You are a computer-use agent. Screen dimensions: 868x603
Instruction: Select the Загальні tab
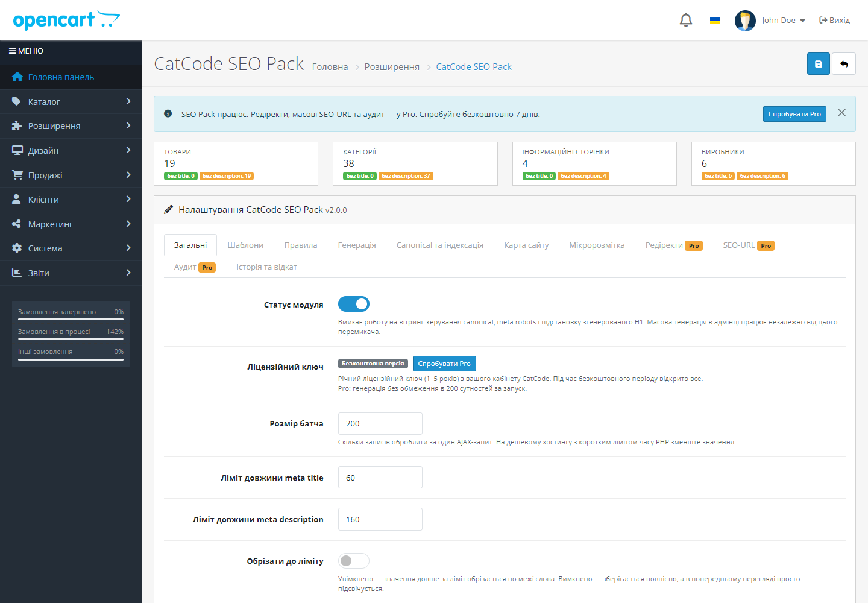coord(190,245)
